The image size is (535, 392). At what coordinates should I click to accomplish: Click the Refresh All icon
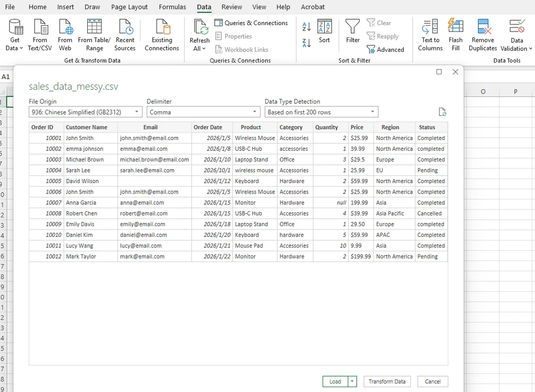[x=200, y=27]
